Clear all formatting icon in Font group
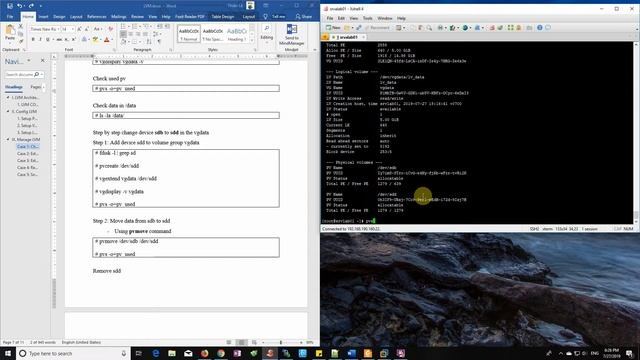Image resolution: width=640 pixels, height=360 pixels. (x=110, y=29)
